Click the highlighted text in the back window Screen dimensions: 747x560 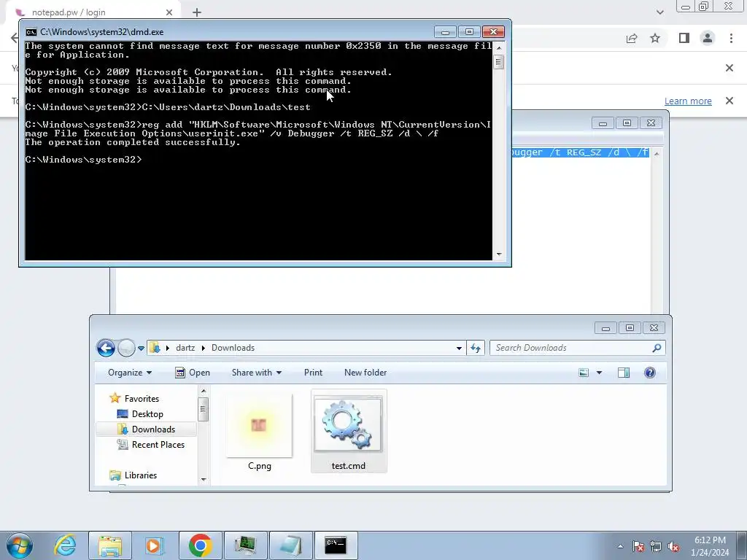click(x=580, y=152)
